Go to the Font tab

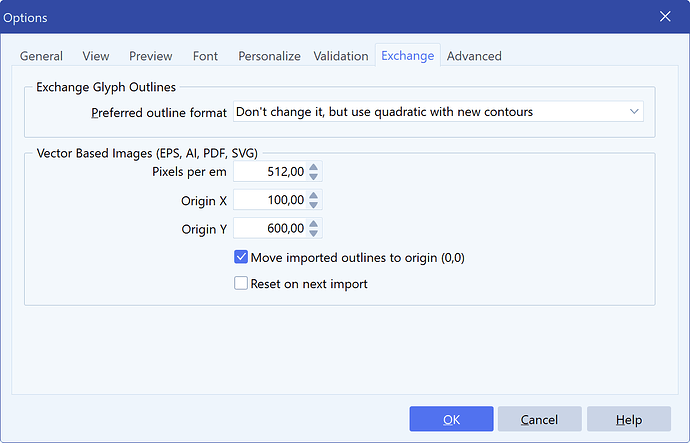(x=205, y=56)
